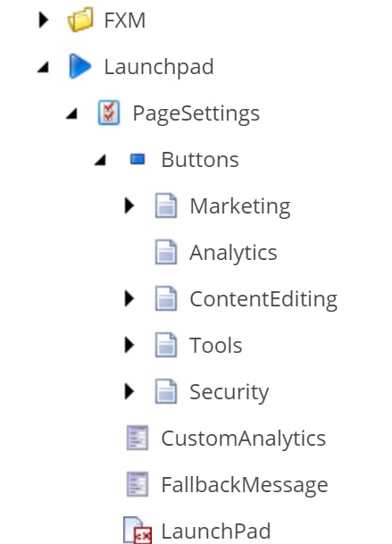Collapse the PageSettings node

point(71,113)
